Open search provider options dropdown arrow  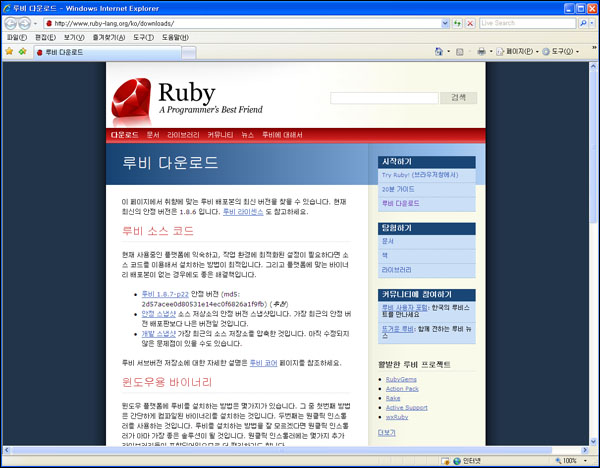pos(592,23)
